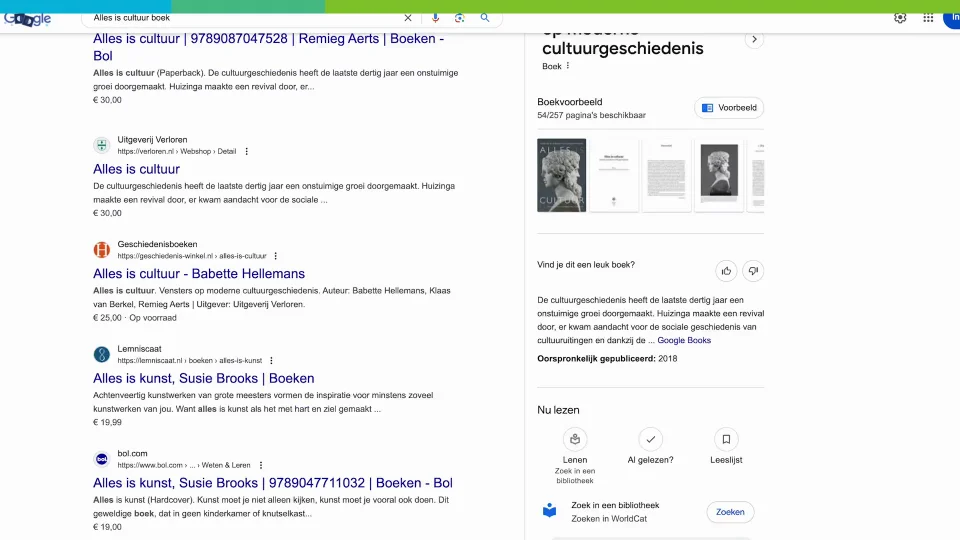Screen dimensions: 960x540
Task: Click 'Zoek in een bibliotheek' text
Action: pyautogui.click(x=615, y=505)
